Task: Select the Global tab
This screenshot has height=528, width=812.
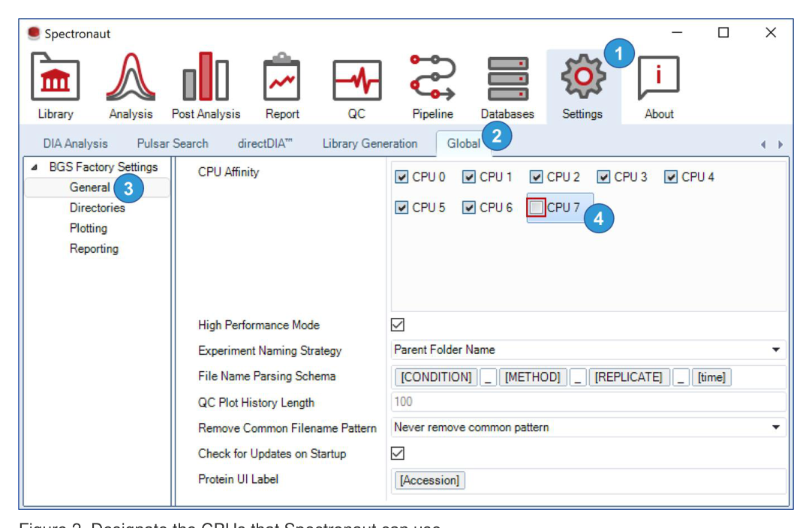Action: (463, 143)
